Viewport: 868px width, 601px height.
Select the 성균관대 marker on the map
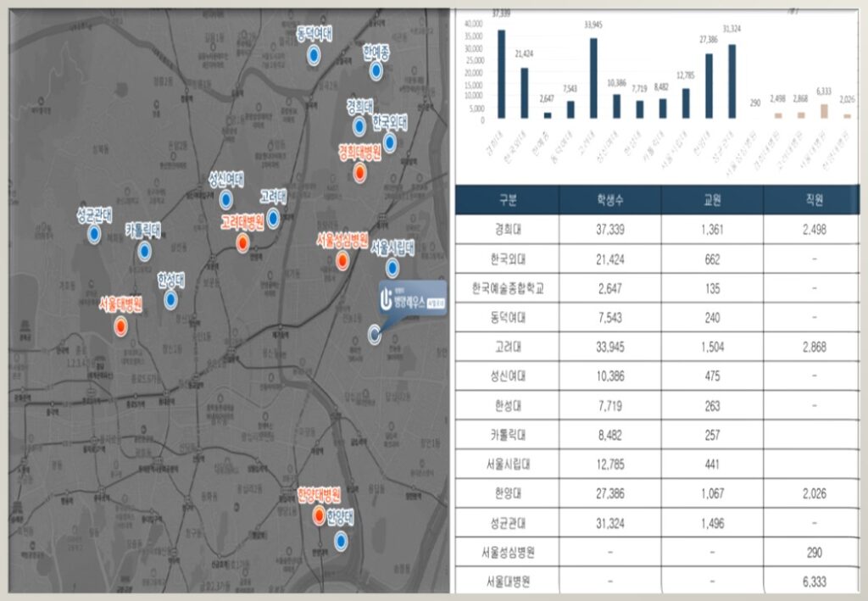click(x=93, y=235)
